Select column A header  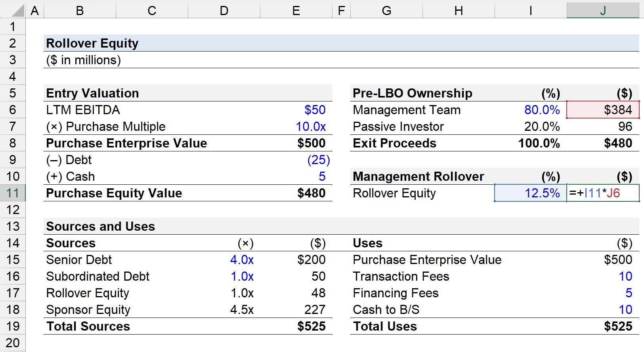(34, 10)
